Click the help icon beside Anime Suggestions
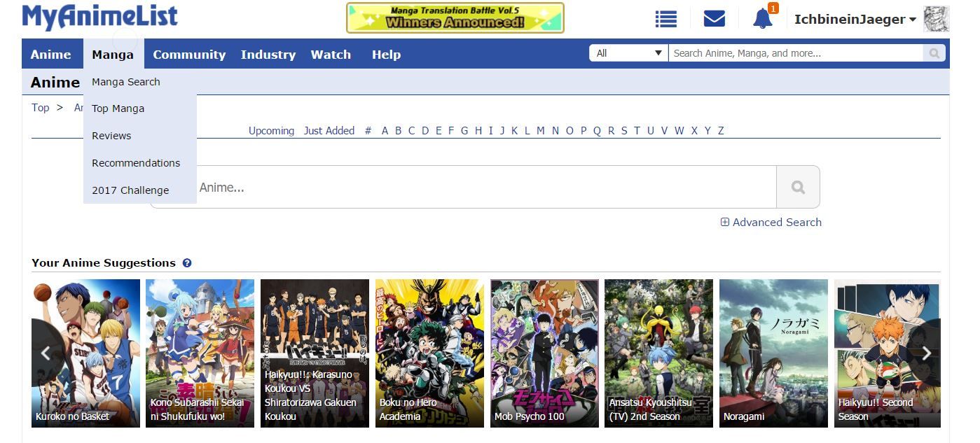 point(187,263)
